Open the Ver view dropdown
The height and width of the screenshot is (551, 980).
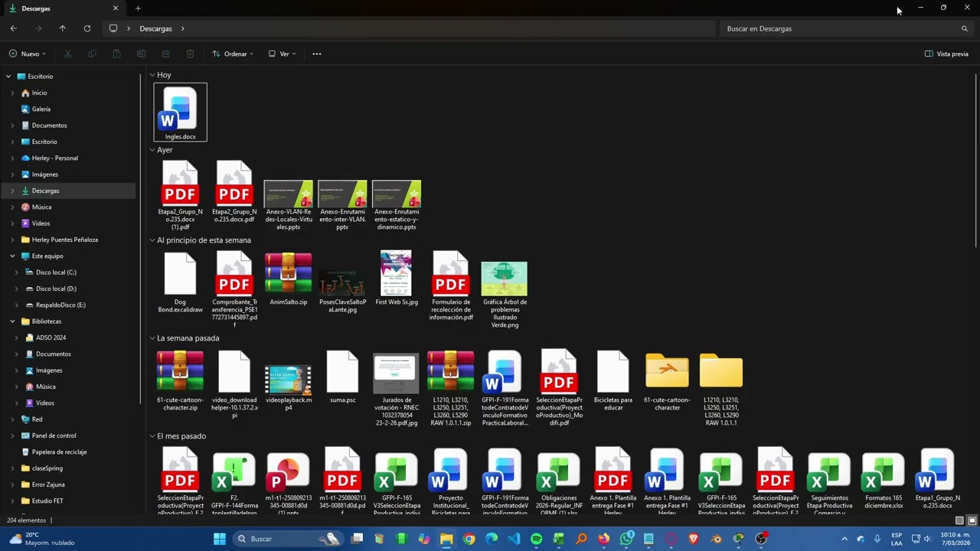pos(282,54)
